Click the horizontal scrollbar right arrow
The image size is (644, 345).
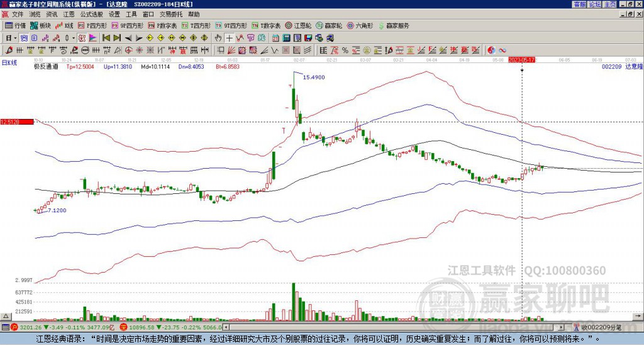(562, 327)
